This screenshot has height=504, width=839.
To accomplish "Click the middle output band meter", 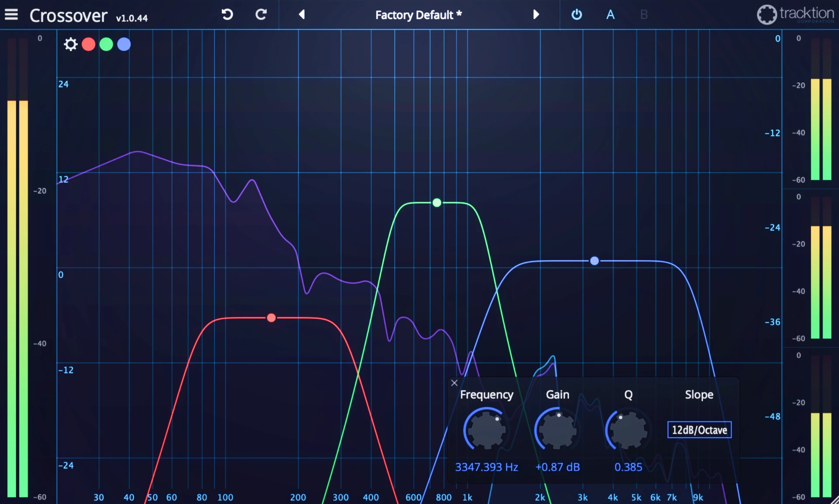I will 821,267.
